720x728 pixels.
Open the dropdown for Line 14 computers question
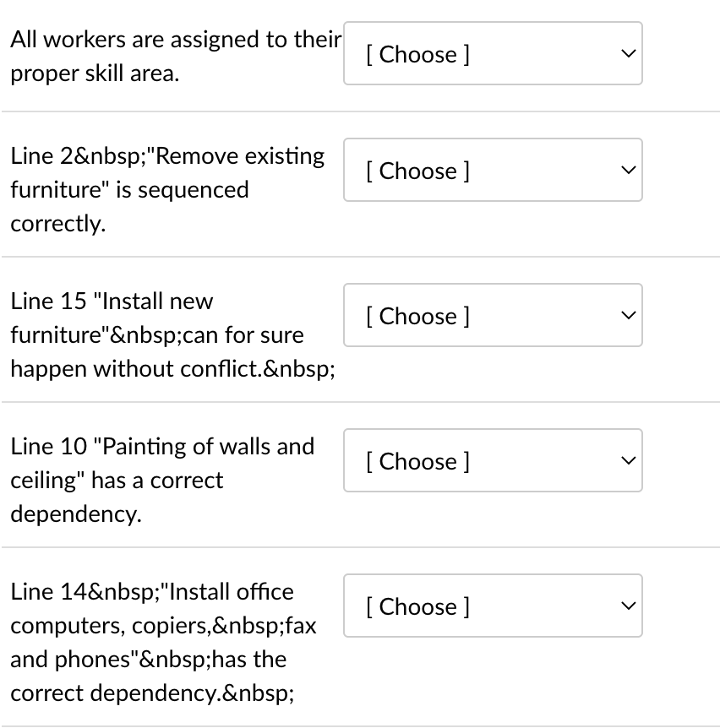[493, 606]
